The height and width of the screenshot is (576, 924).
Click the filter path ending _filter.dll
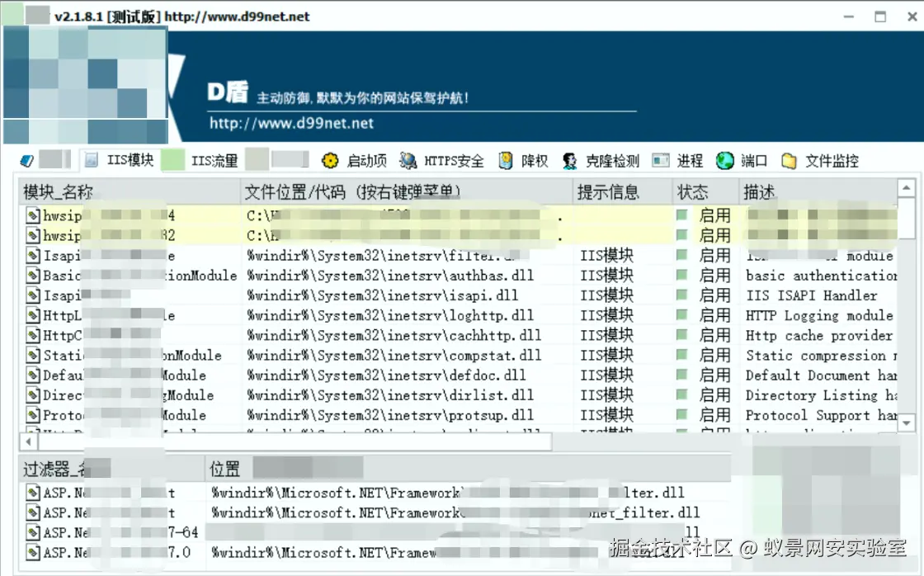tap(455, 513)
